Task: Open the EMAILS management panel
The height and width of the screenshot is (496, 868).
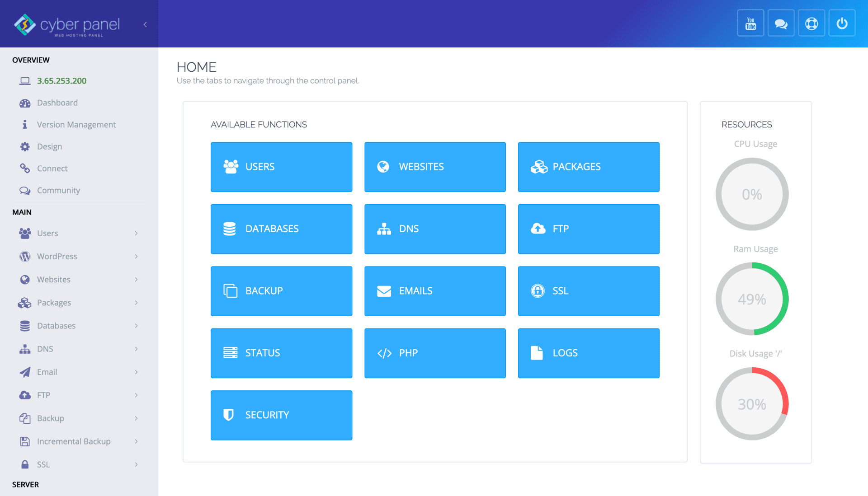Action: (x=434, y=291)
